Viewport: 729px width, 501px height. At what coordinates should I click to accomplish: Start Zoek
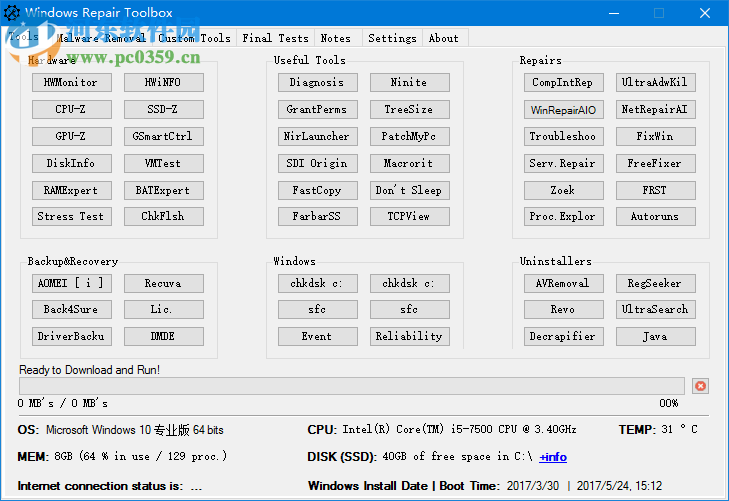coord(563,190)
